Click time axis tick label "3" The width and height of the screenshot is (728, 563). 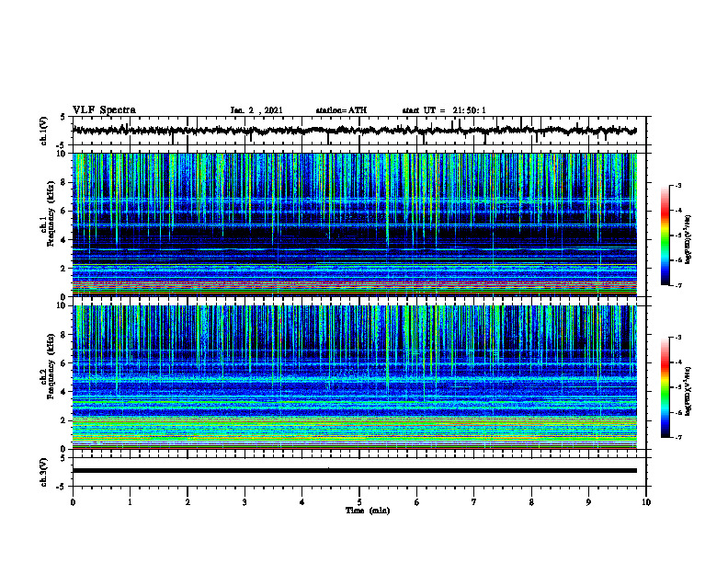click(245, 502)
